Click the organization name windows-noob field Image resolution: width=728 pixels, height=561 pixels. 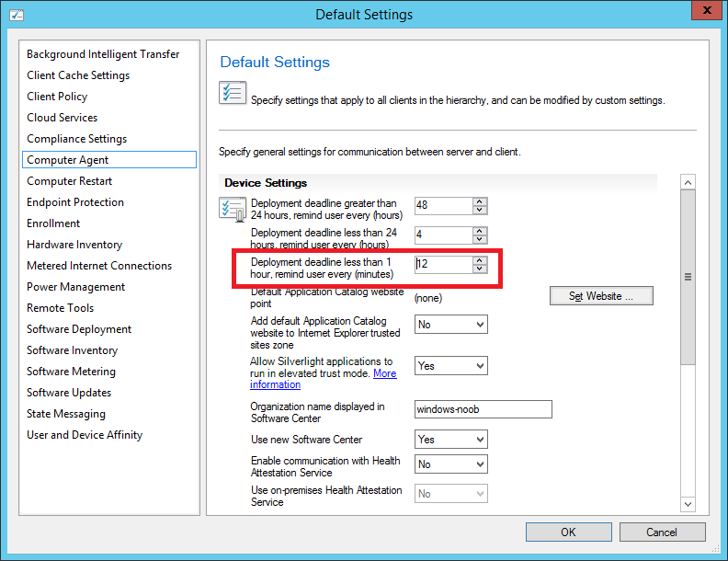[x=483, y=409]
